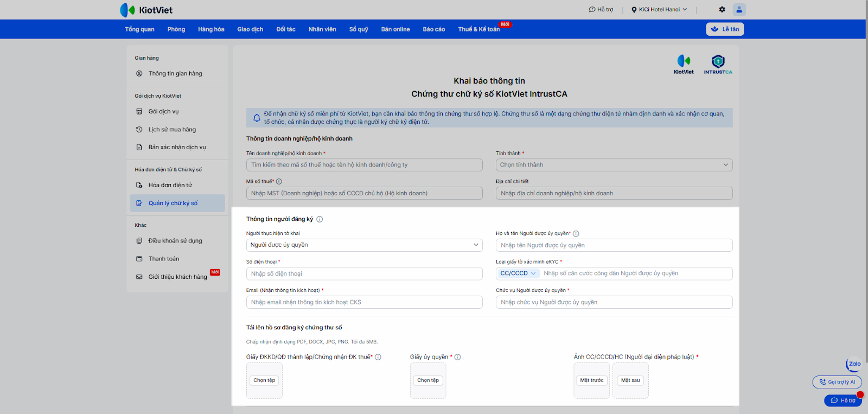868x414 pixels.
Task: Click the Quản lý chữ ký số icon
Action: click(139, 203)
